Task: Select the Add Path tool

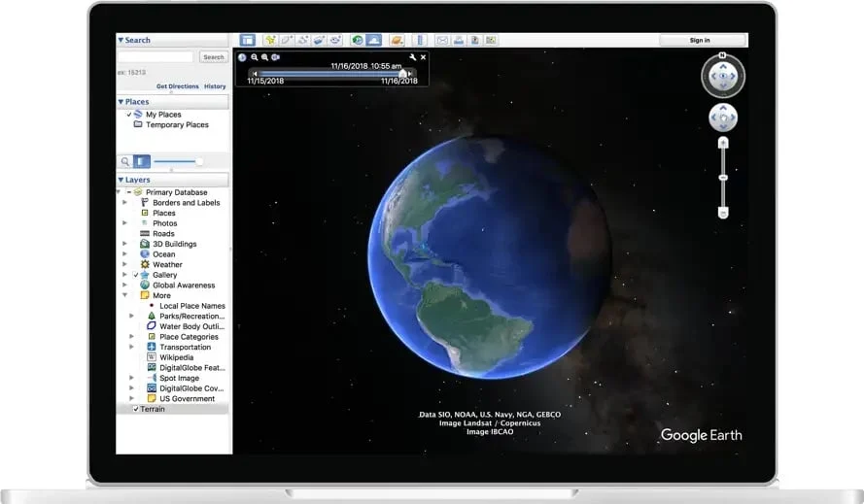Action: coord(302,40)
